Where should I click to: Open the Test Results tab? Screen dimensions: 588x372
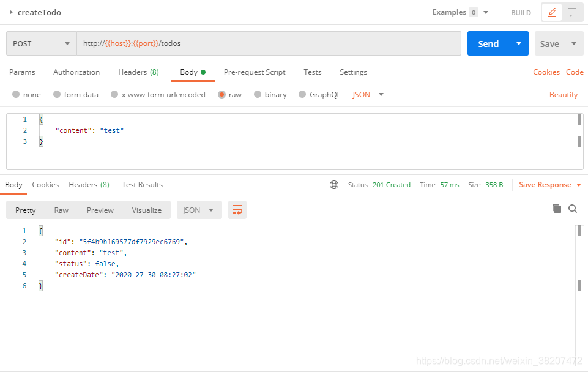[142, 184]
